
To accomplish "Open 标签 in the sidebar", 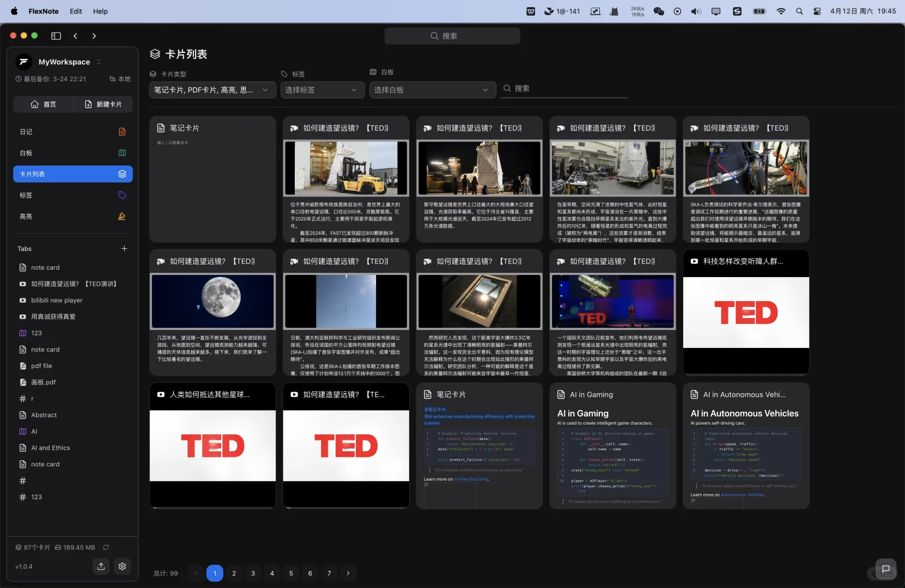I will coord(73,195).
